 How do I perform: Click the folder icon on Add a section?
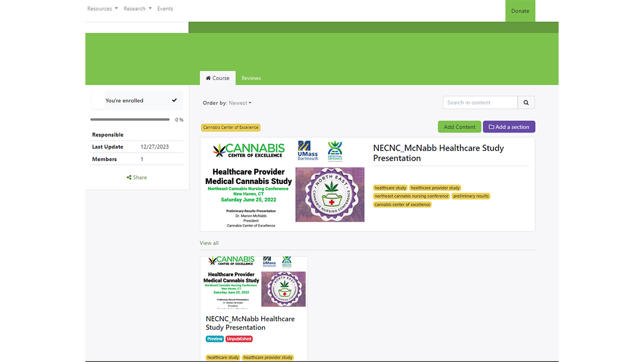click(x=491, y=127)
